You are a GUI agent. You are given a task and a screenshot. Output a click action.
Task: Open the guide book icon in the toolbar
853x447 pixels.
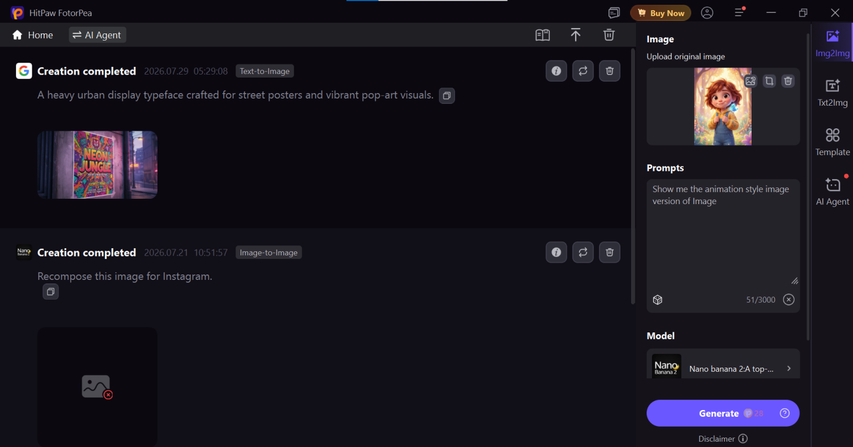(542, 35)
